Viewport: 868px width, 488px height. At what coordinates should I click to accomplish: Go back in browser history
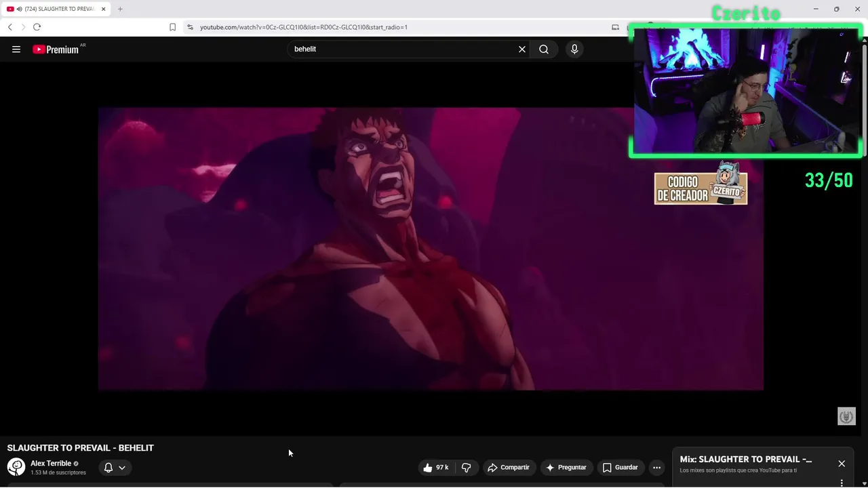coord(9,27)
